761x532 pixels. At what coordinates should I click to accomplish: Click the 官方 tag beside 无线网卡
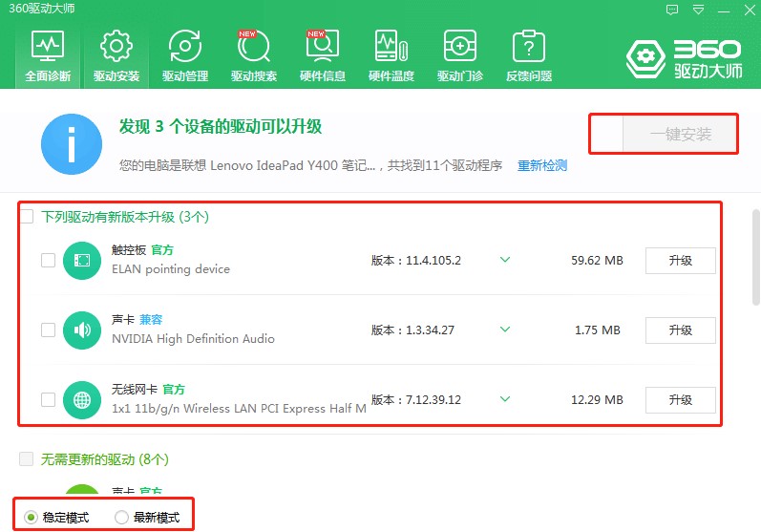point(174,390)
